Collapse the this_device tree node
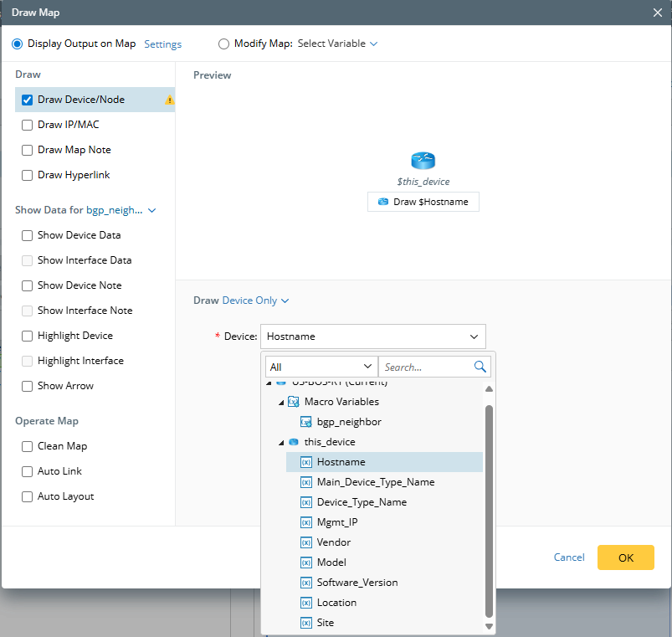This screenshot has height=637, width=672. tap(280, 442)
